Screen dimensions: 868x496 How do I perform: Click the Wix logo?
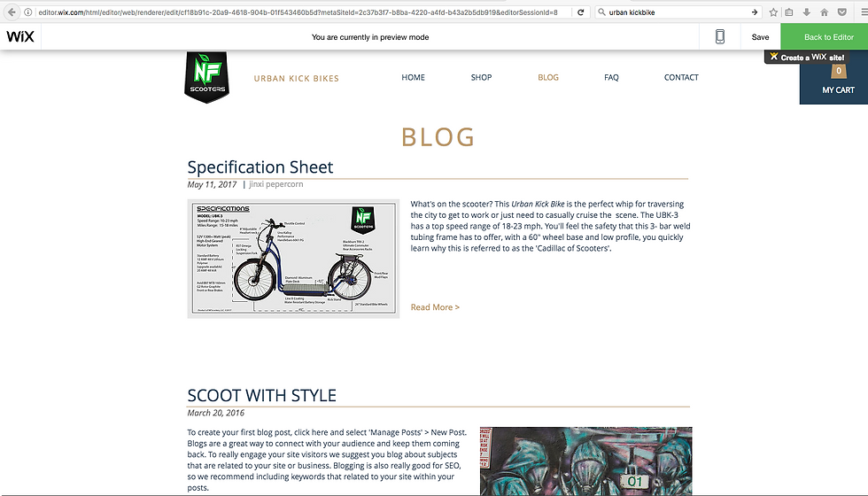[x=20, y=36]
